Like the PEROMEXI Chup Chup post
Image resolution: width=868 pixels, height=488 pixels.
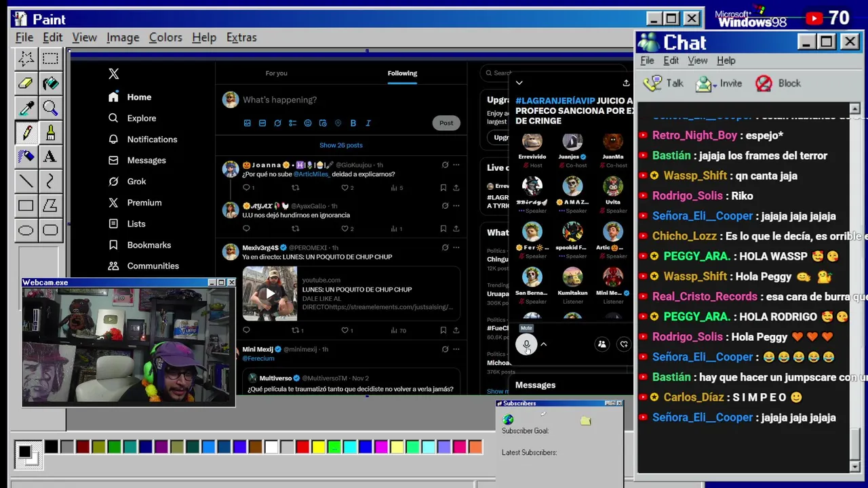click(x=345, y=330)
